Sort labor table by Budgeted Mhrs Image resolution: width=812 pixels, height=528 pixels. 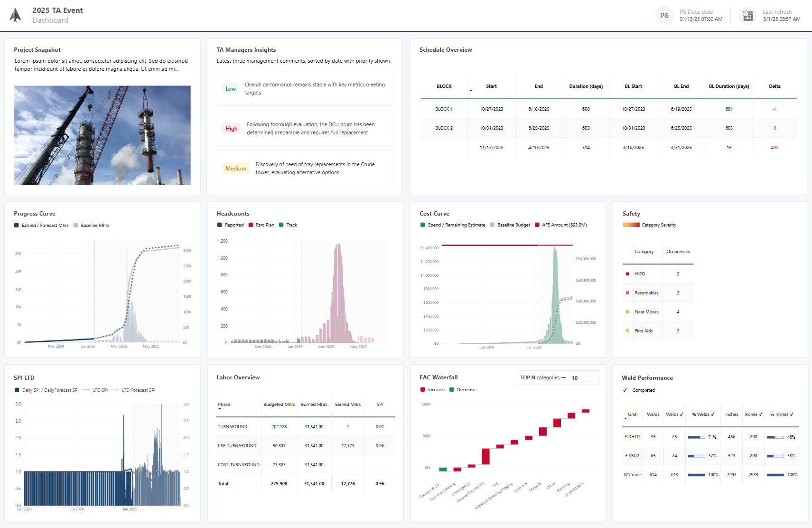(x=279, y=405)
